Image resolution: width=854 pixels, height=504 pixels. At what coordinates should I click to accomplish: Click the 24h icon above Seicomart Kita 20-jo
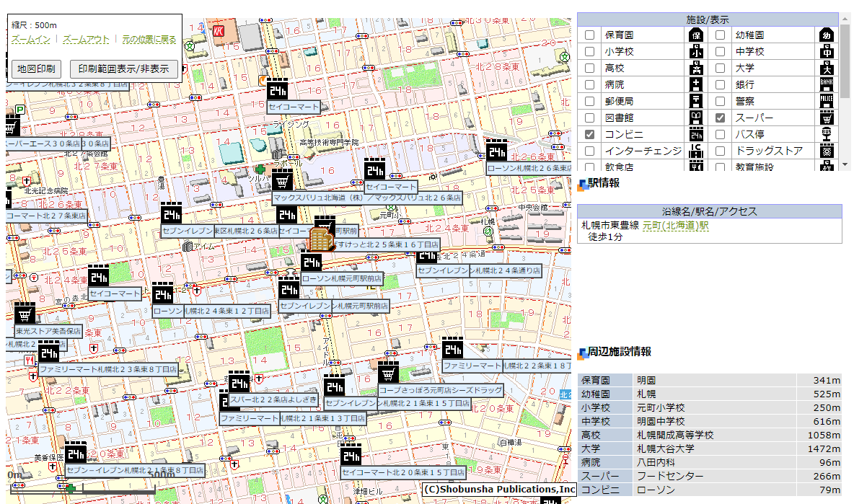351,456
